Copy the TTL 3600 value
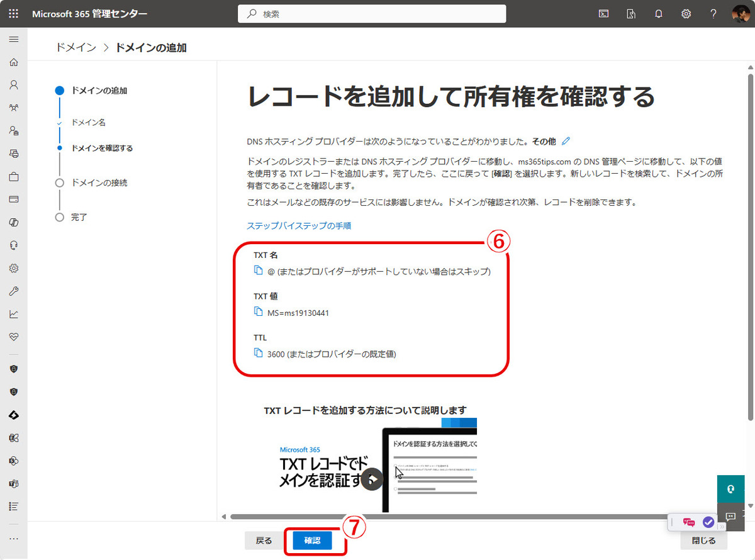755x560 pixels. (258, 353)
